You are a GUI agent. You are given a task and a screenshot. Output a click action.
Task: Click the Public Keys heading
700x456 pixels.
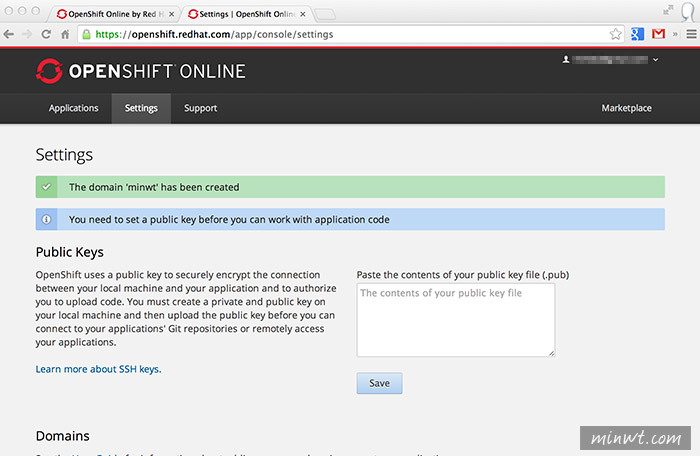coord(70,252)
